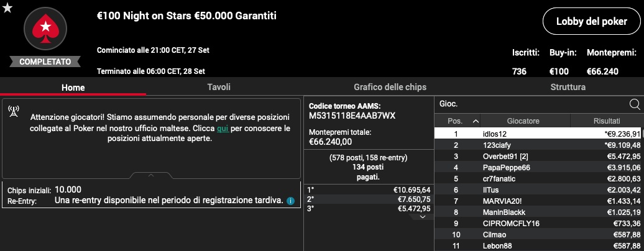Click the favorite star icon
Screen dimensions: 644x251
(7, 7)
